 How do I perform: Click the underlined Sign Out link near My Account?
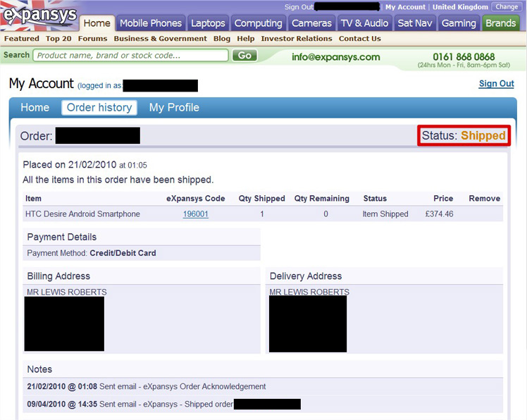497,84
